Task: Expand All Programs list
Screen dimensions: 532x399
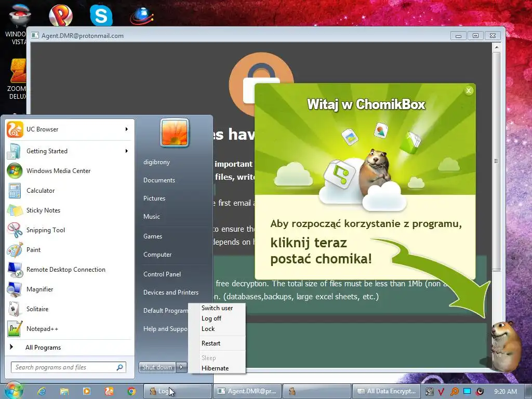Action: (x=43, y=348)
